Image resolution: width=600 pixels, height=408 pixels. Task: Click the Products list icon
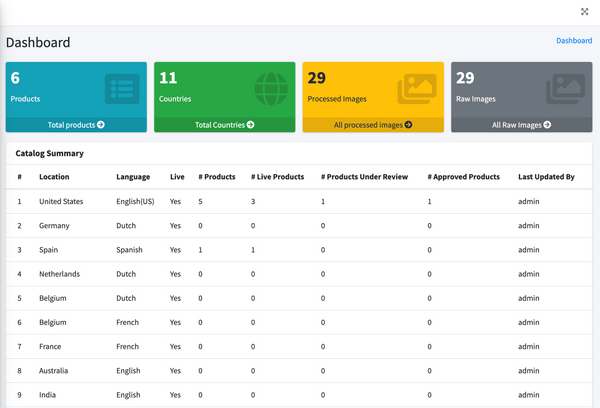tap(121, 90)
